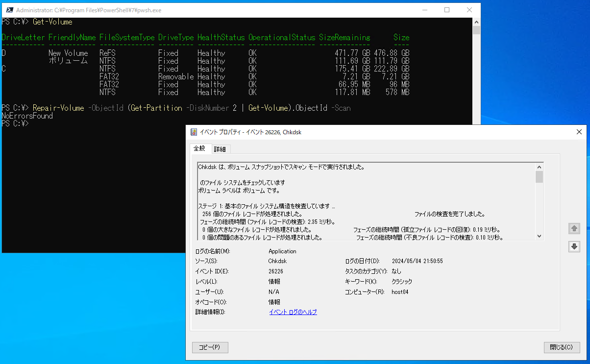This screenshot has height=364, width=590.
Task: Click the PowerShell scrollbar down arrow
Action: [x=476, y=248]
